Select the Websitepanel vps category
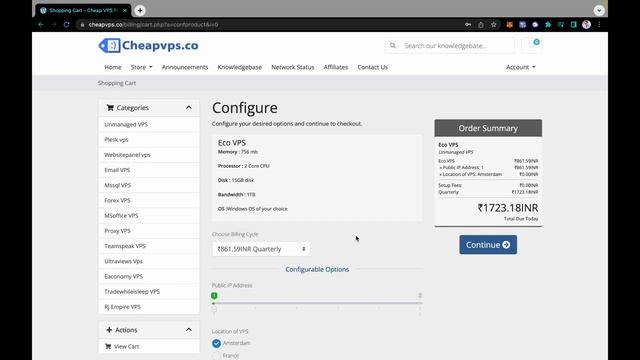The image size is (640, 360). click(x=149, y=155)
